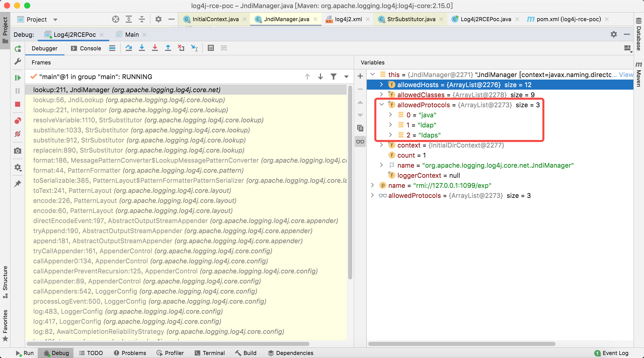This screenshot has height=358, width=644.
Task: Select next frame arrow
Action: (320, 77)
